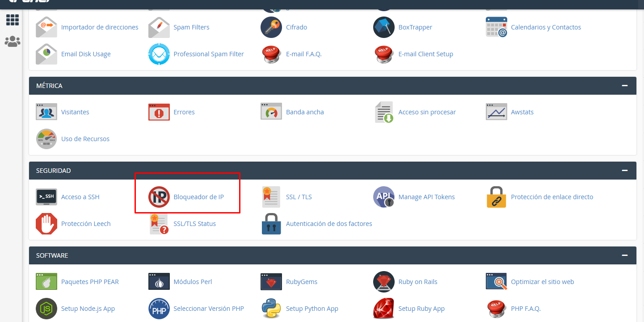Collapse the SOFTWARE section
This screenshot has height=322, width=644.
tap(625, 255)
